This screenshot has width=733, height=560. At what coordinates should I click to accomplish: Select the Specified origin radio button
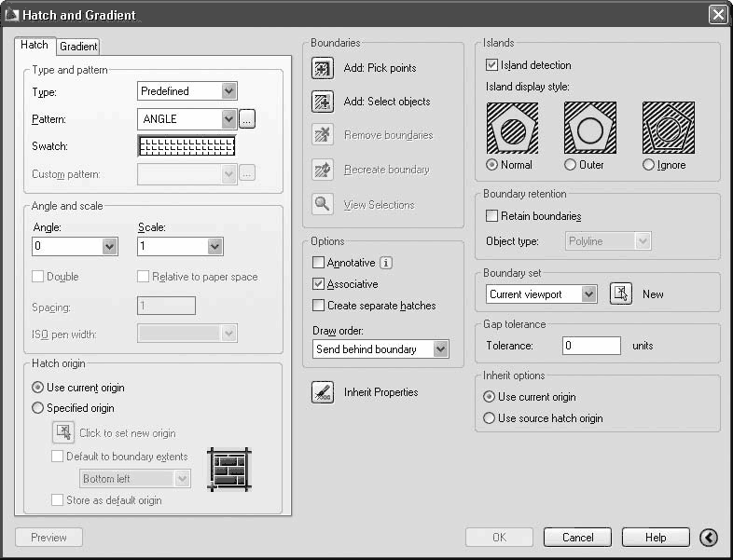click(x=37, y=408)
